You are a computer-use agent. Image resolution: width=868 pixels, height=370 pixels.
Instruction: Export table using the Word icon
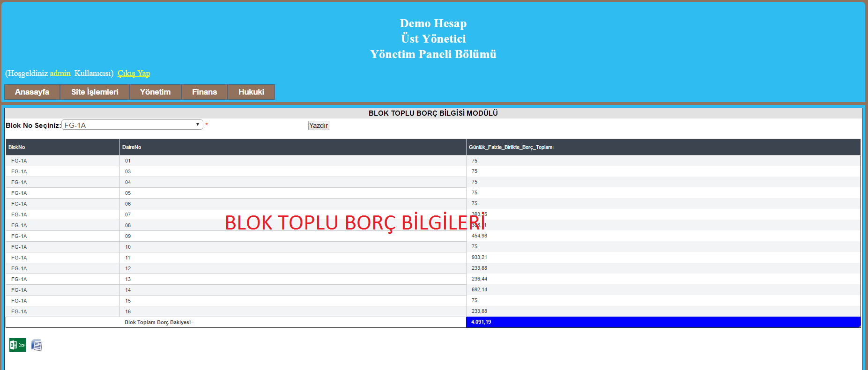click(x=37, y=345)
